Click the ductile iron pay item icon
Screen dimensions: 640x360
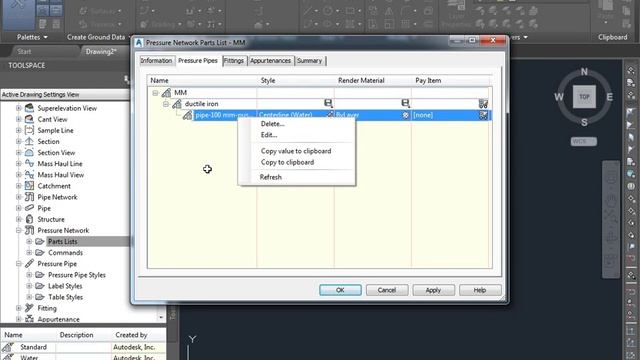(483, 104)
